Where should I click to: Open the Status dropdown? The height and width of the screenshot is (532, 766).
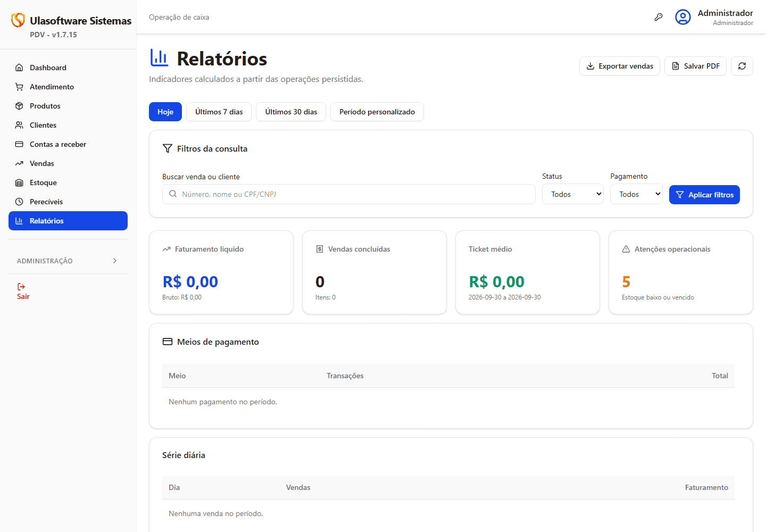(573, 194)
